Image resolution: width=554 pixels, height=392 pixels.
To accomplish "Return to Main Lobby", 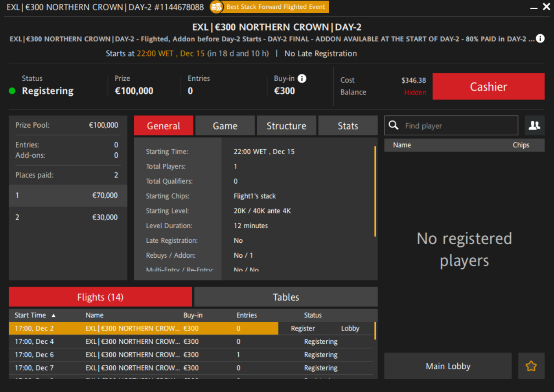I will coord(448,366).
